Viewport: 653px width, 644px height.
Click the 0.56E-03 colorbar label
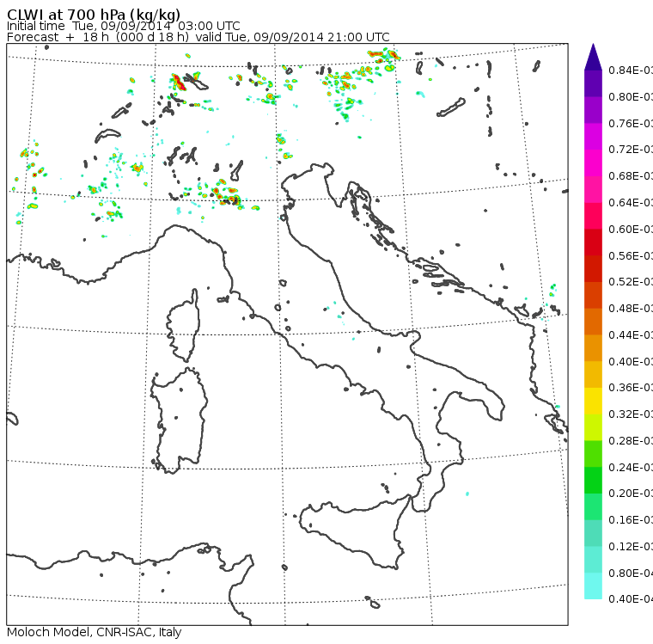(x=631, y=255)
